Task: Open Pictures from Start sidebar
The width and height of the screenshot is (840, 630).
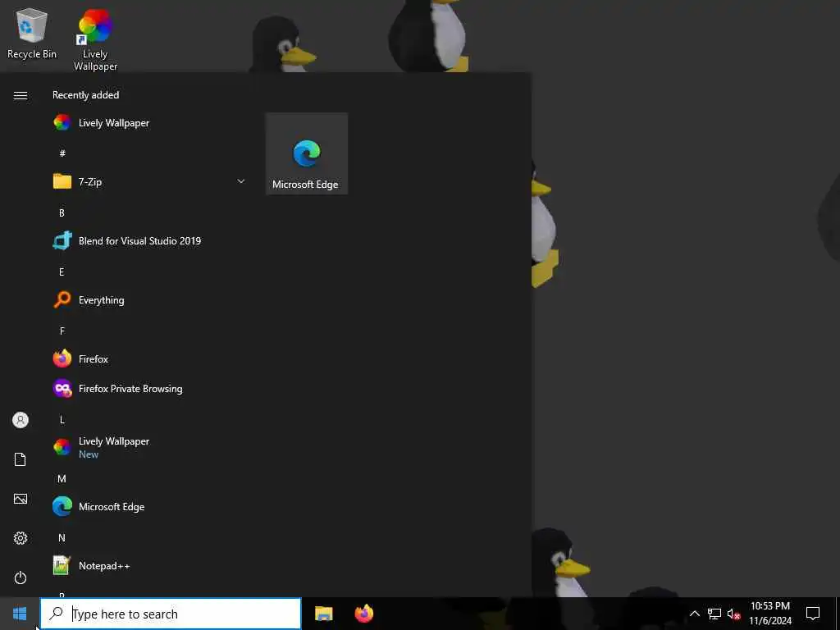Action: (x=21, y=499)
